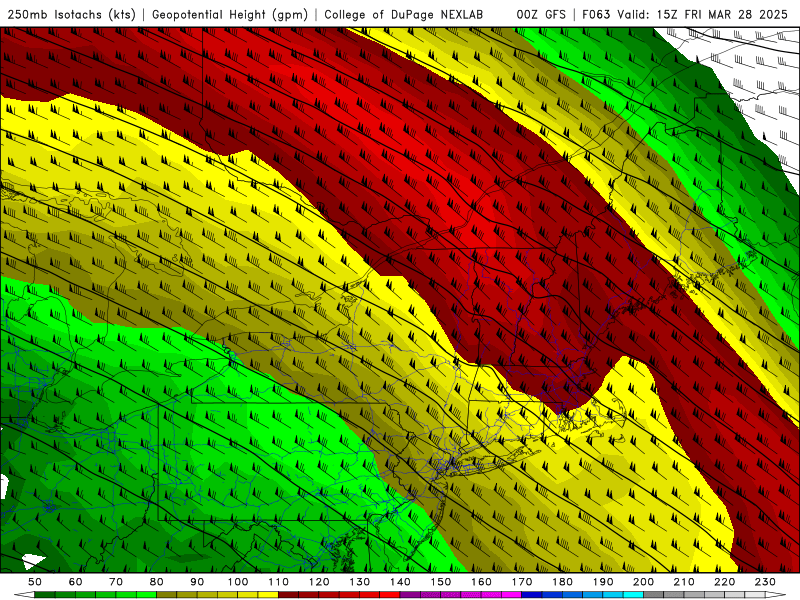Screen dimensions: 800x600
Task: Click the 140 label on the color scale
Action: coord(400,582)
